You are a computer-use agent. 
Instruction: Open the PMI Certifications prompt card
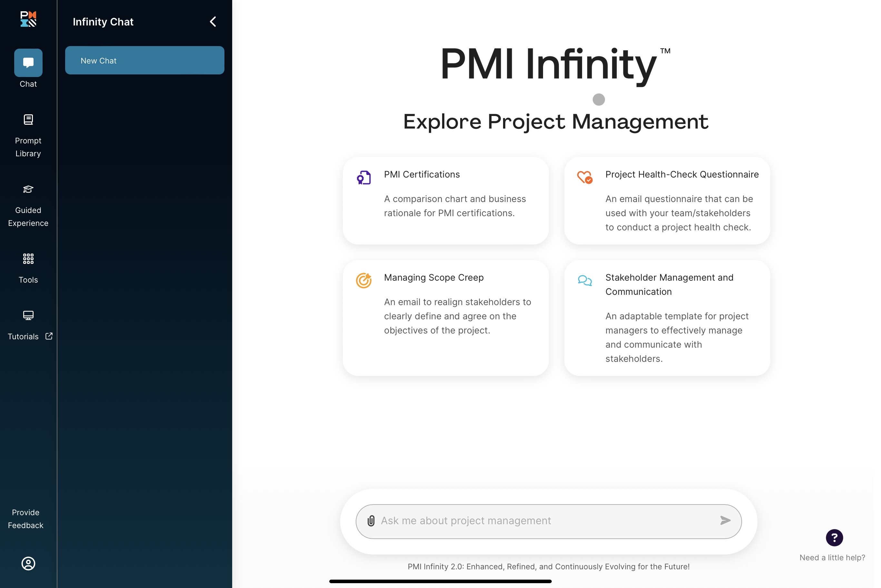pyautogui.click(x=445, y=201)
